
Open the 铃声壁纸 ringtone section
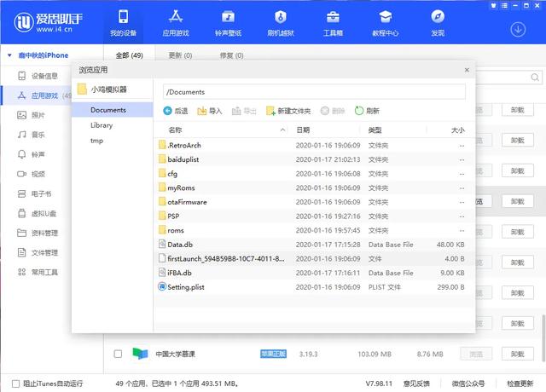228,23
